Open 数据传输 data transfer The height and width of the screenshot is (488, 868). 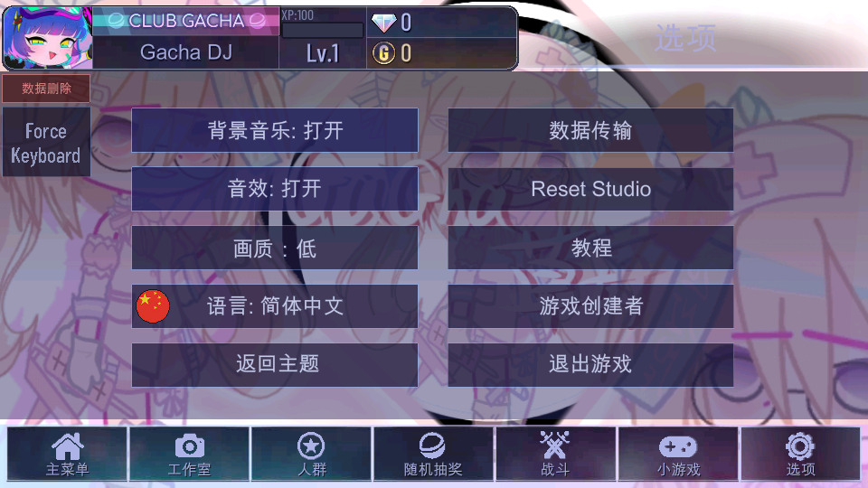coord(590,130)
